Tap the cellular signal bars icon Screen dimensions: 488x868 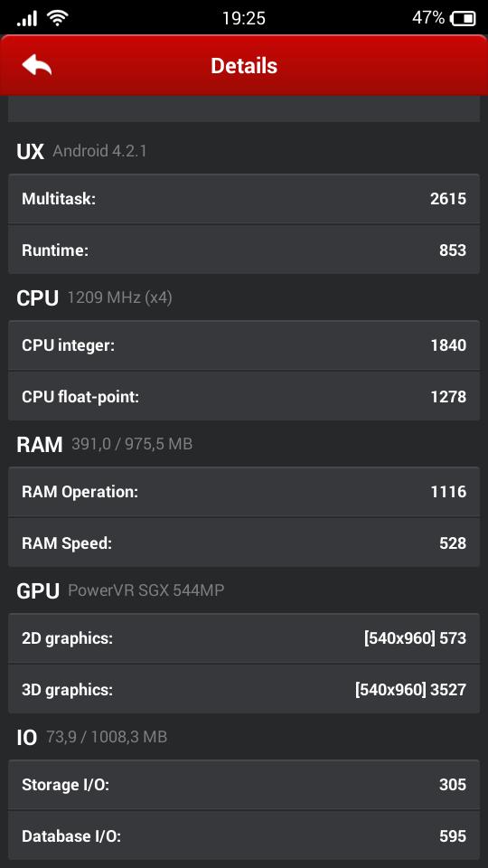[x=26, y=19]
